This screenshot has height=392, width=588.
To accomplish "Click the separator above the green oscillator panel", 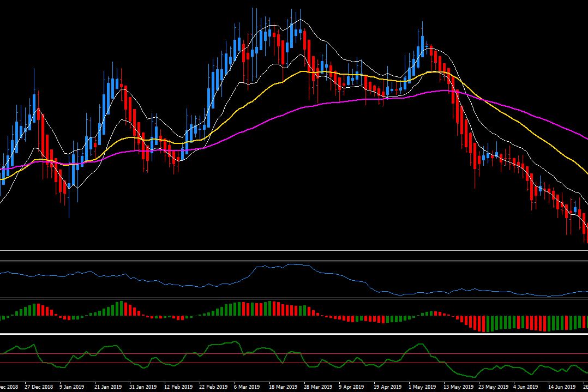I will coord(294,334).
